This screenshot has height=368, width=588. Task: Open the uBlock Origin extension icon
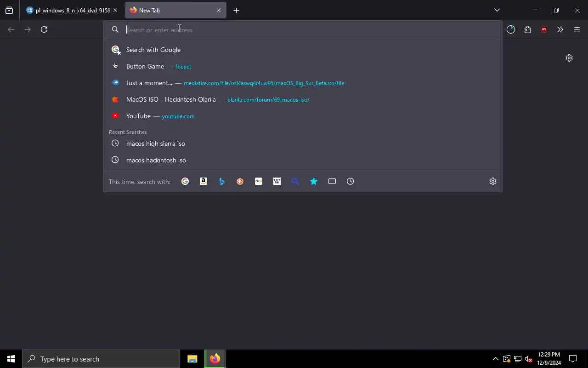tap(544, 29)
